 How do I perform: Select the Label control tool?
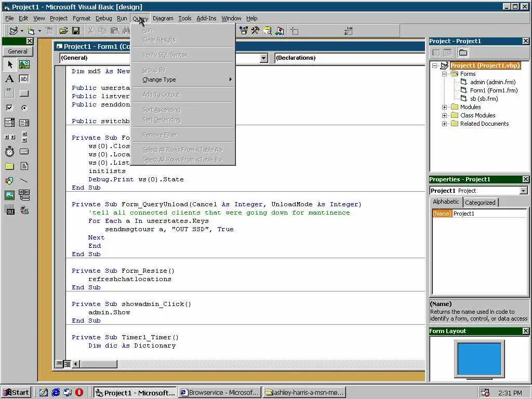click(10, 79)
